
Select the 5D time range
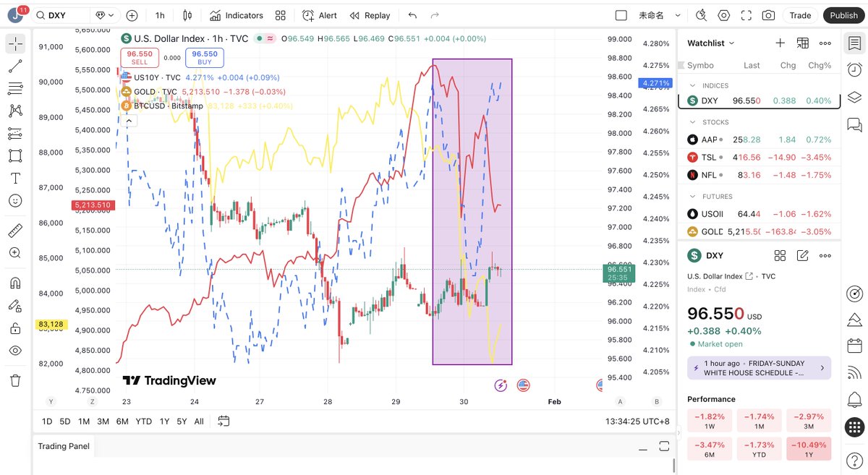point(65,421)
